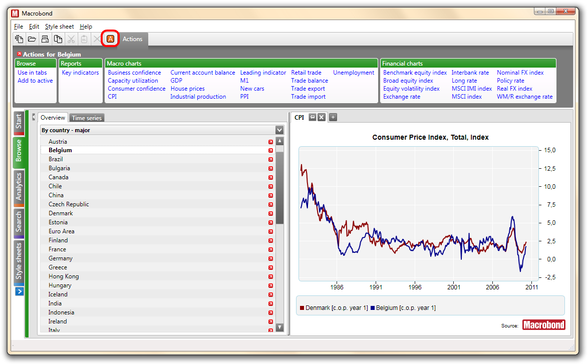Screen dimensions: 588x364
Task: Expand more side tabs with blue chevron
Action: [x=20, y=291]
